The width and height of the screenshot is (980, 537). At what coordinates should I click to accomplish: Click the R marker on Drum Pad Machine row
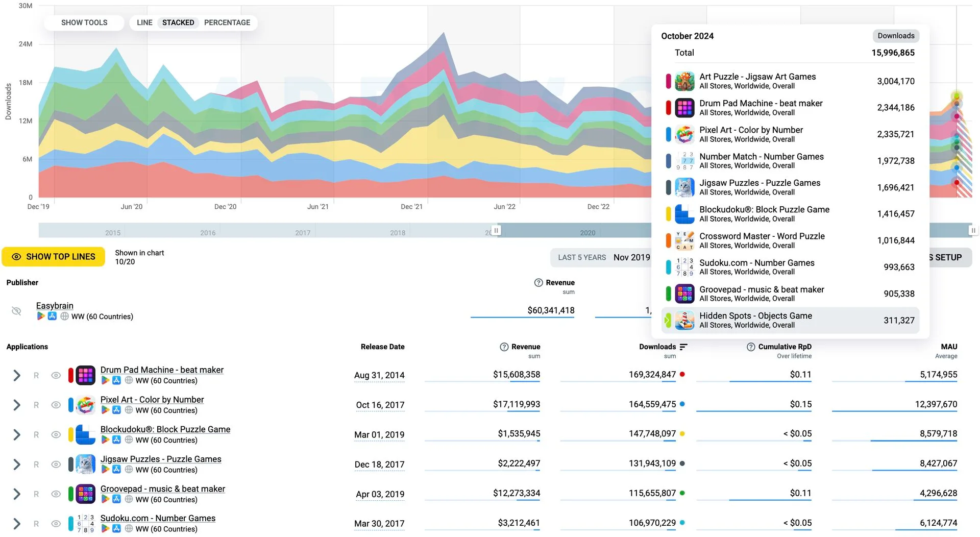36,376
